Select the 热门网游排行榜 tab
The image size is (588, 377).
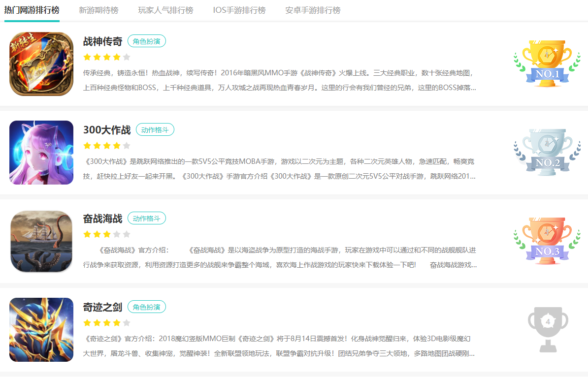pos(32,10)
